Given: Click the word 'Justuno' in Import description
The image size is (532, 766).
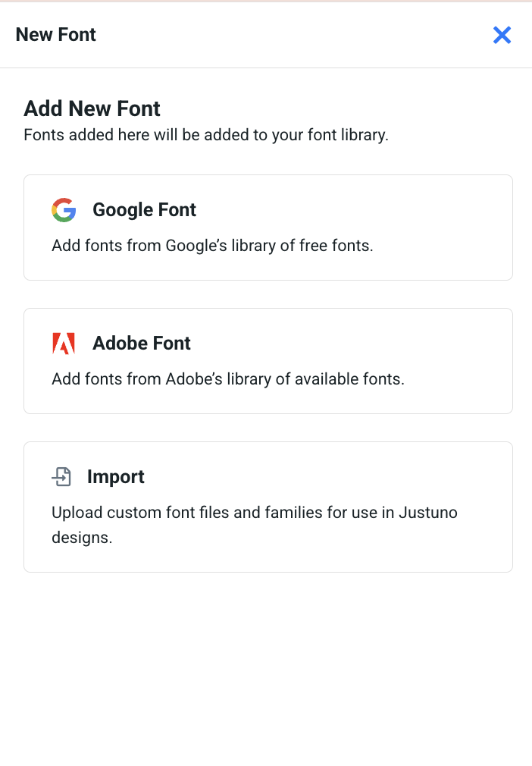Looking at the screenshot, I should coord(428,513).
